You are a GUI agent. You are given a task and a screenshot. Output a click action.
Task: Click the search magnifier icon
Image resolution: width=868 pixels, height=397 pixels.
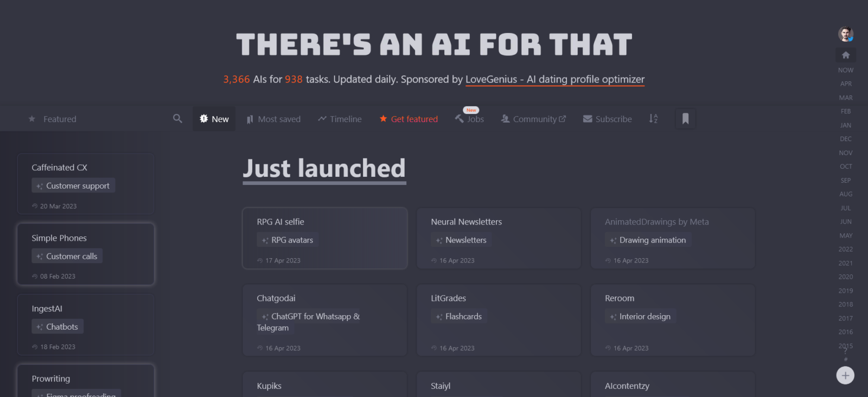(x=177, y=118)
